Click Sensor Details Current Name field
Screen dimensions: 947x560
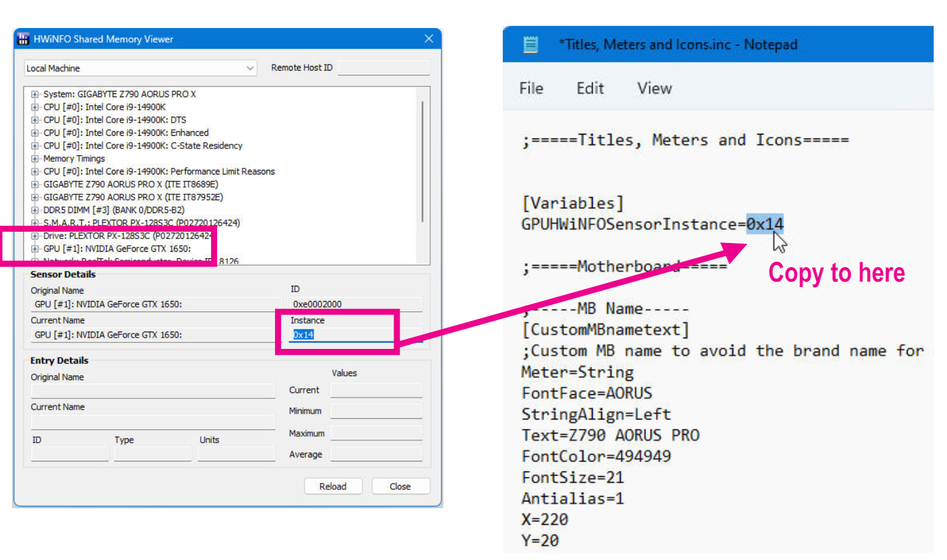(x=153, y=335)
